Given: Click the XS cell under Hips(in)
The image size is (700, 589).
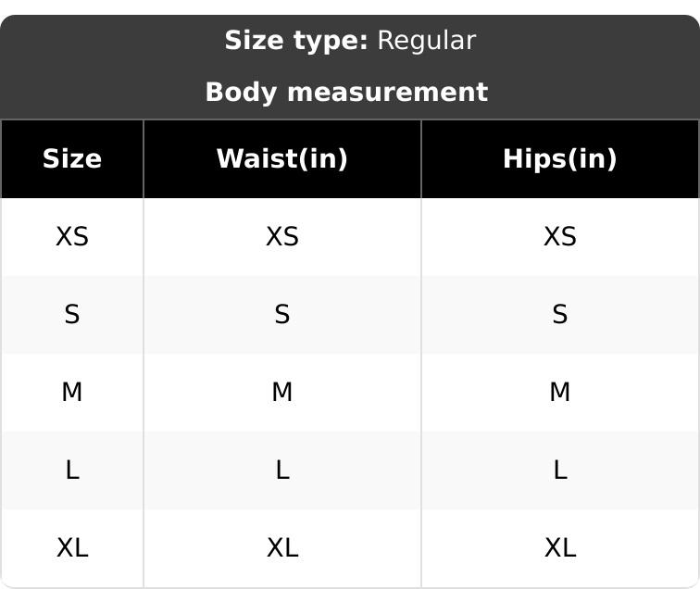Looking at the screenshot, I should [560, 237].
